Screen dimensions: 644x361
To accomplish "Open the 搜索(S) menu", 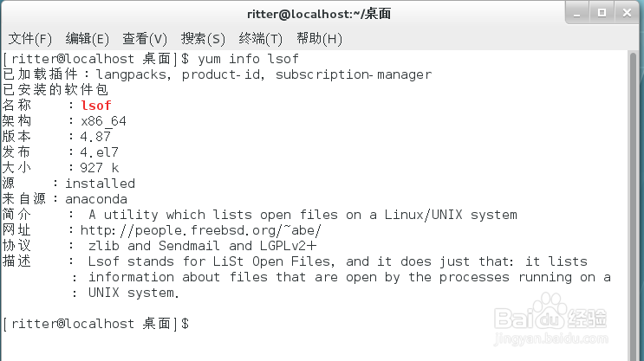I will pyautogui.click(x=203, y=39).
